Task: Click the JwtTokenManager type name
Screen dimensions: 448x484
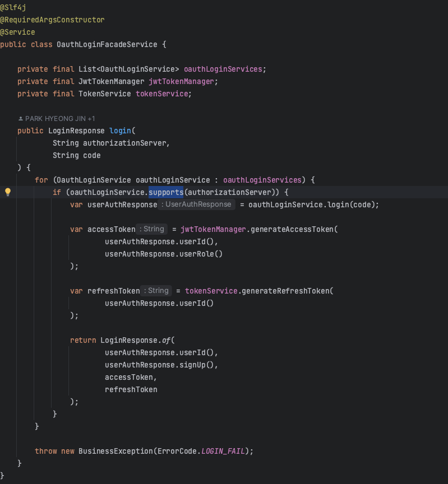Action: 111,81
